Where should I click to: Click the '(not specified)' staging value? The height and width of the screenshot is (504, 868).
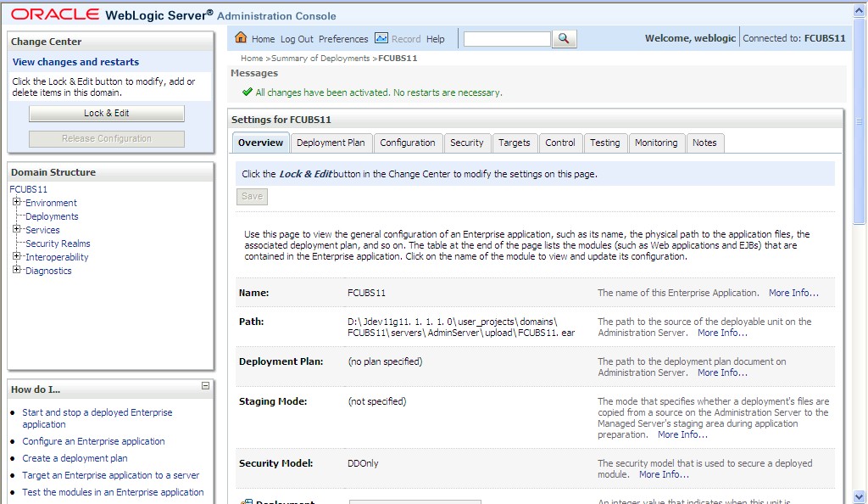coord(377,401)
